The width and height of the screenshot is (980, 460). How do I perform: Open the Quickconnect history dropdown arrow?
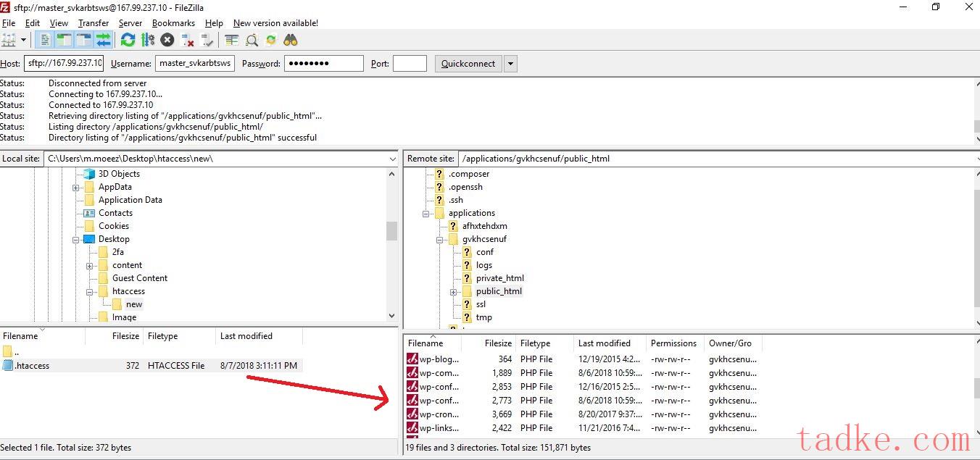(x=510, y=64)
